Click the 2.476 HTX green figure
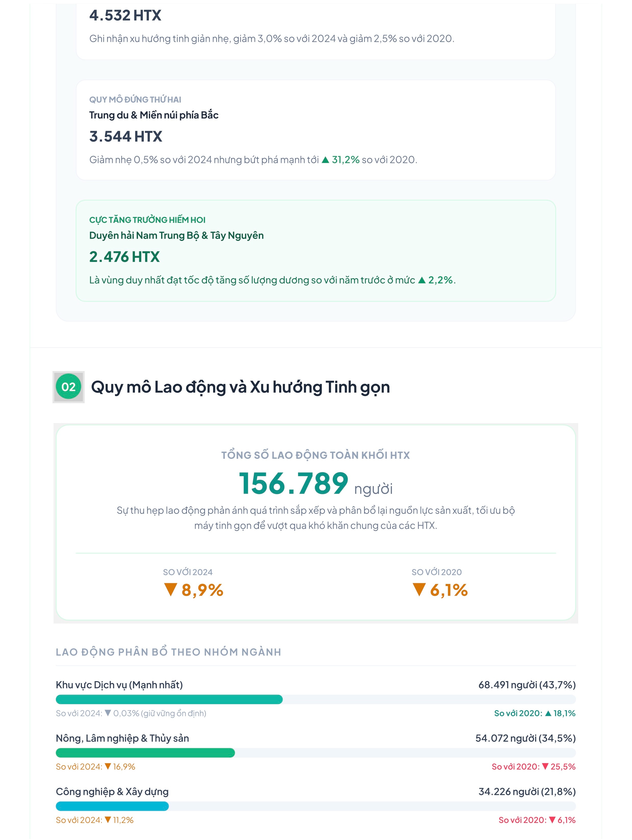The height and width of the screenshot is (840, 632). pyautogui.click(x=124, y=257)
